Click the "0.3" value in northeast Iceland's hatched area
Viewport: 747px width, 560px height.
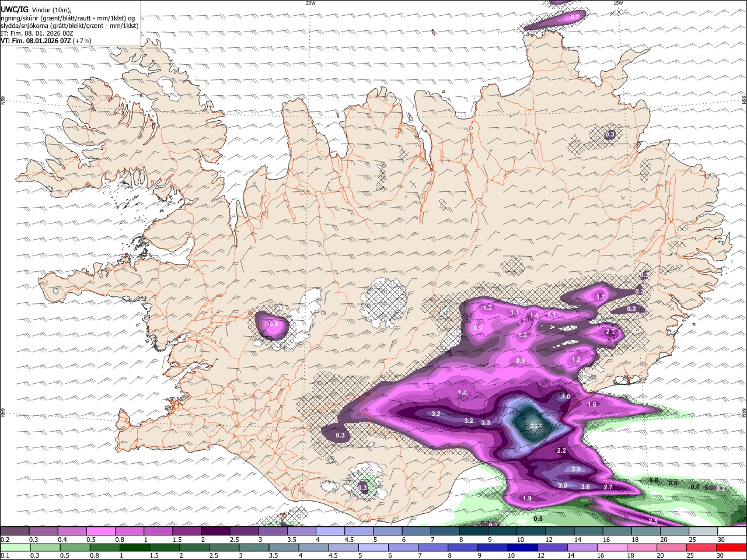pos(610,134)
